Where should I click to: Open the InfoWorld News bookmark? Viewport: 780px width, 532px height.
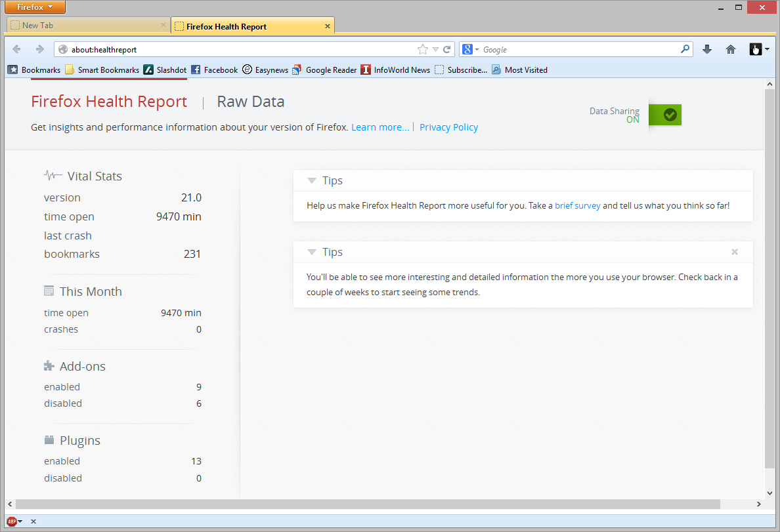click(395, 70)
